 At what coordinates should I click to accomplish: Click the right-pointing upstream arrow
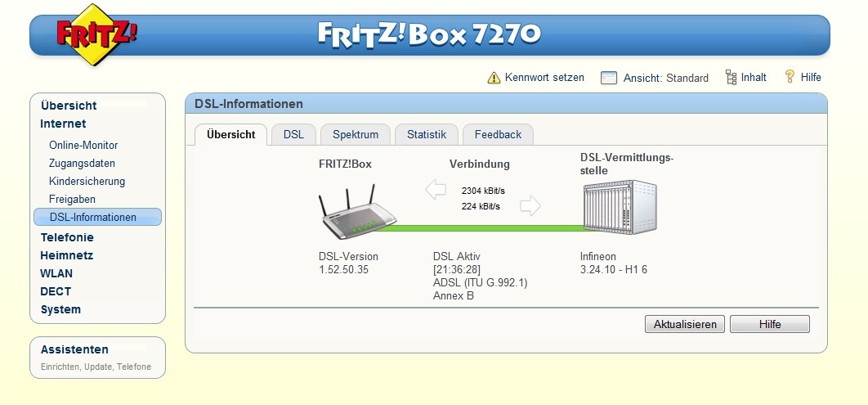pos(530,206)
